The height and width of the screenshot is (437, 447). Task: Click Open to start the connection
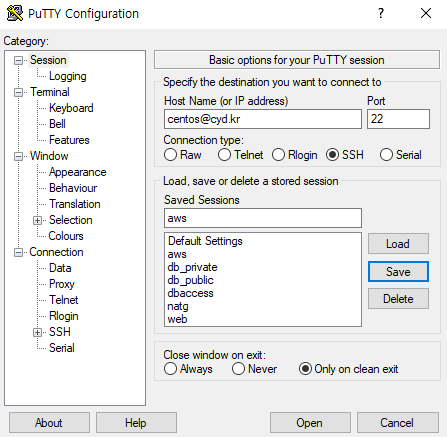point(310,423)
